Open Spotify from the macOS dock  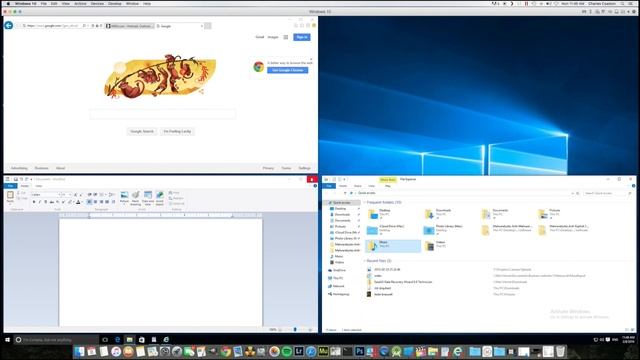coord(287,351)
